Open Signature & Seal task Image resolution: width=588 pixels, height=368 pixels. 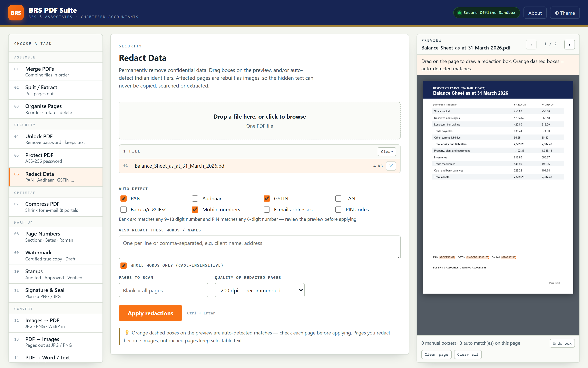pyautogui.click(x=56, y=293)
